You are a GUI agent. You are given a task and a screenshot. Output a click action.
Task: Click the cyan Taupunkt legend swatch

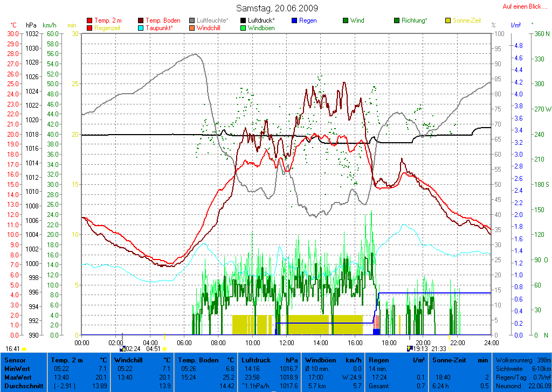tap(141, 28)
